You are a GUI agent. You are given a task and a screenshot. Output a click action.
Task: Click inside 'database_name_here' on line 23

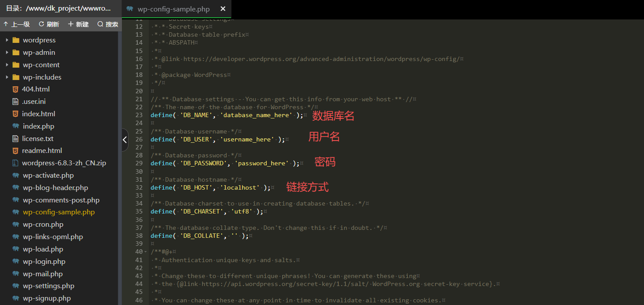click(x=256, y=115)
